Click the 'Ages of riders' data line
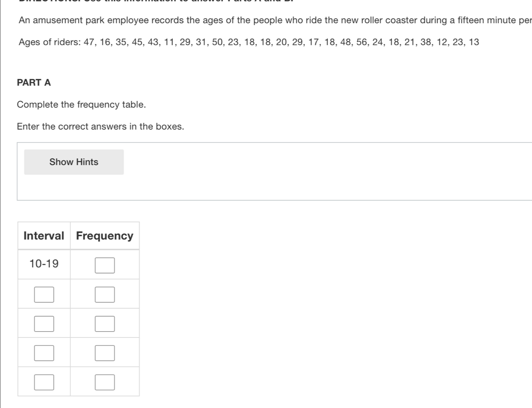 coord(249,42)
